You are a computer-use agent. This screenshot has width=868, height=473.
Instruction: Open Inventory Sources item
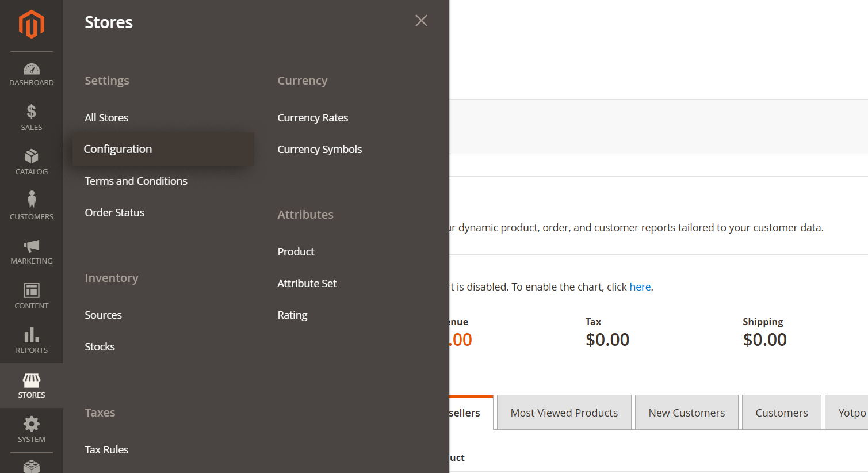pyautogui.click(x=103, y=315)
